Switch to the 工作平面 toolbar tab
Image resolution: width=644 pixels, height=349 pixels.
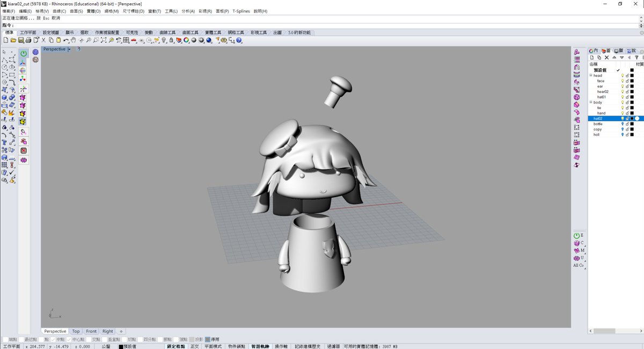point(28,33)
